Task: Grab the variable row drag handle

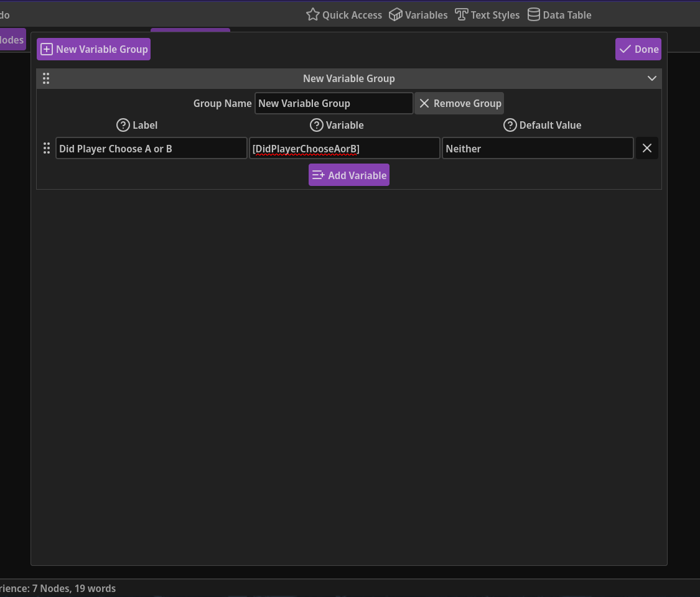Action: (46, 148)
